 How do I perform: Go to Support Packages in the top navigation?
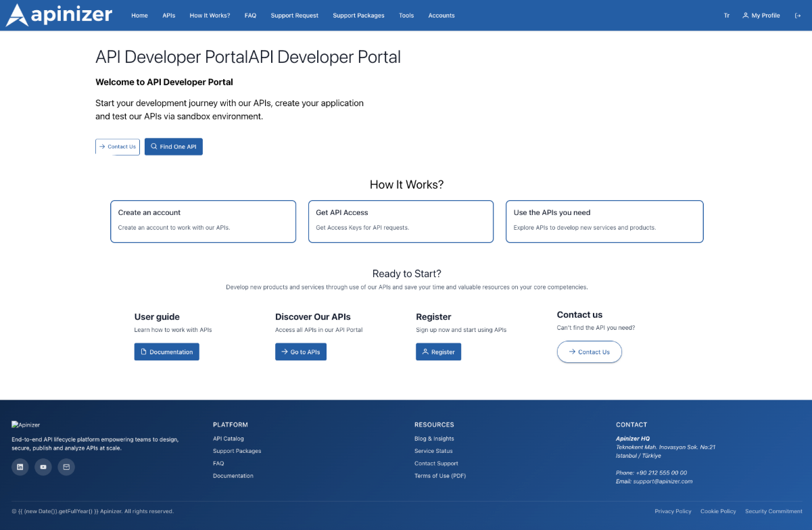[x=358, y=16]
